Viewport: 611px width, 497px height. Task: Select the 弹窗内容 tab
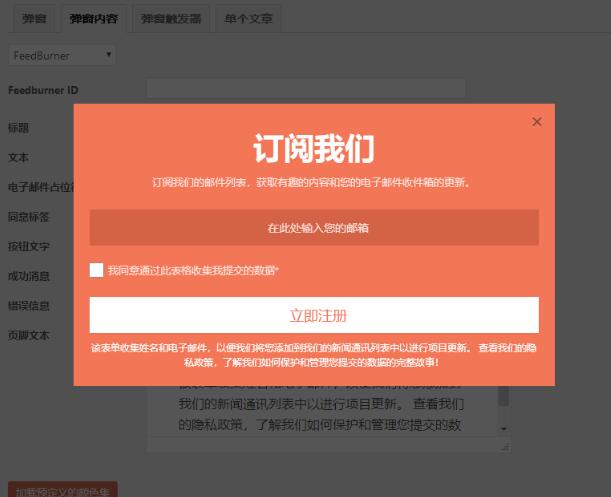[x=94, y=19]
